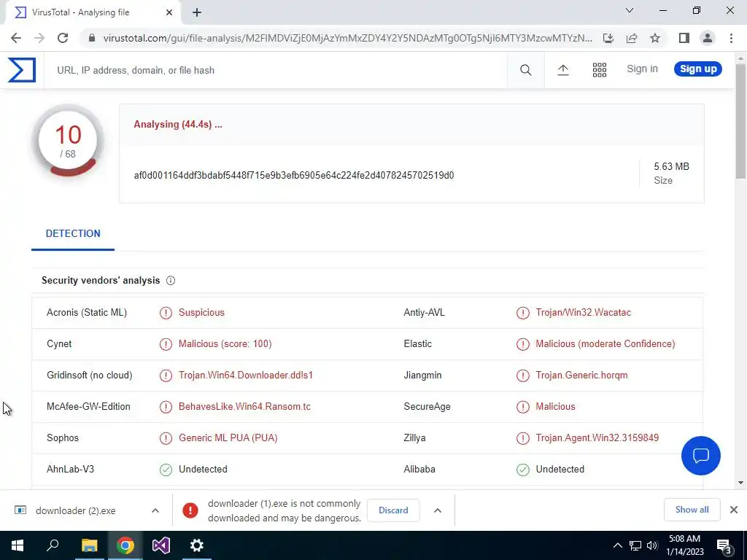Image resolution: width=747 pixels, height=560 pixels.
Task: Bookmark this page with star icon
Action: tap(655, 38)
